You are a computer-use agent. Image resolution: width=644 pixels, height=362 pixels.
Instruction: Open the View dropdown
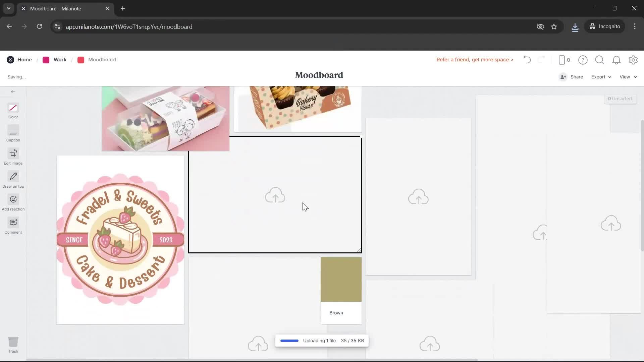pyautogui.click(x=628, y=77)
